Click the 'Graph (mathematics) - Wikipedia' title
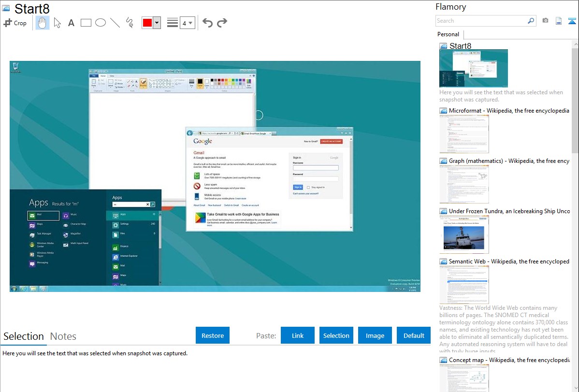 pyautogui.click(x=509, y=161)
